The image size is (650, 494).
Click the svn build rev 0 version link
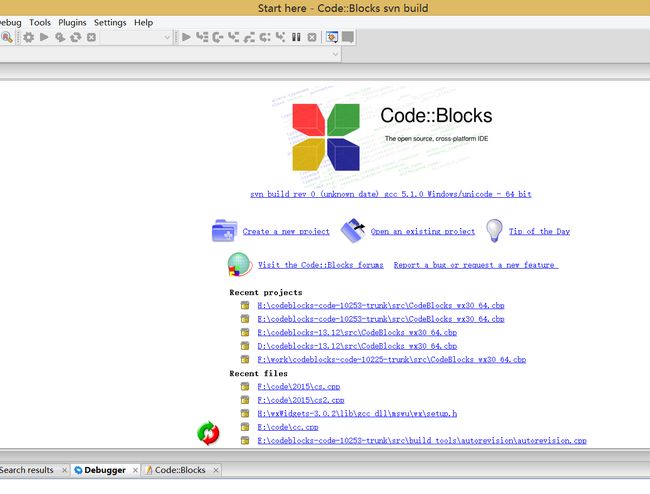390,194
